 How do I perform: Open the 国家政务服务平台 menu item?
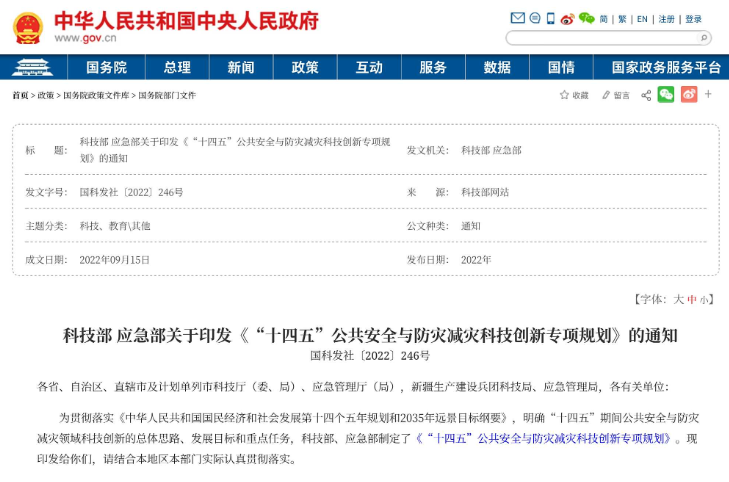(658, 67)
